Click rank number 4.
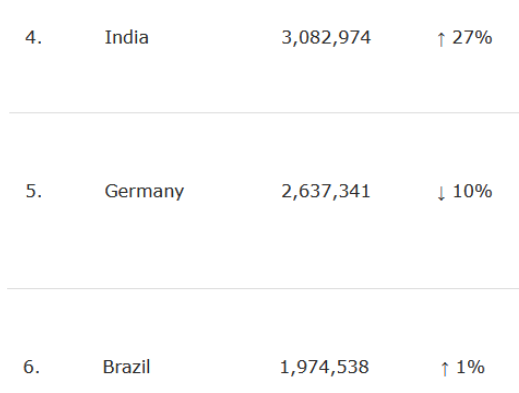 (x=34, y=37)
